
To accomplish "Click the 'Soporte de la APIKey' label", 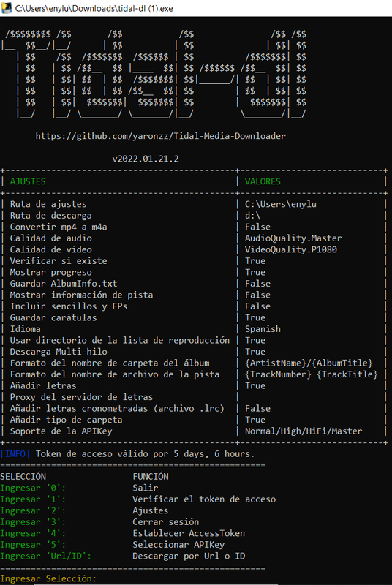I will tap(61, 431).
